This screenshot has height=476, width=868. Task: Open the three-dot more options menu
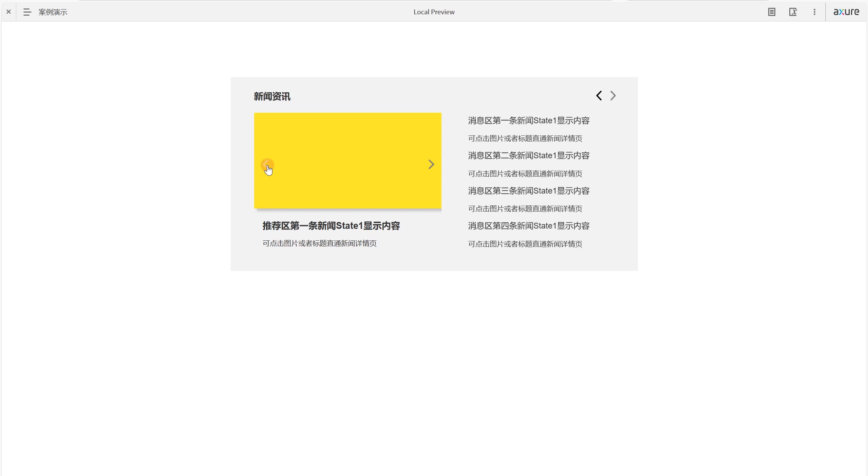click(x=814, y=12)
